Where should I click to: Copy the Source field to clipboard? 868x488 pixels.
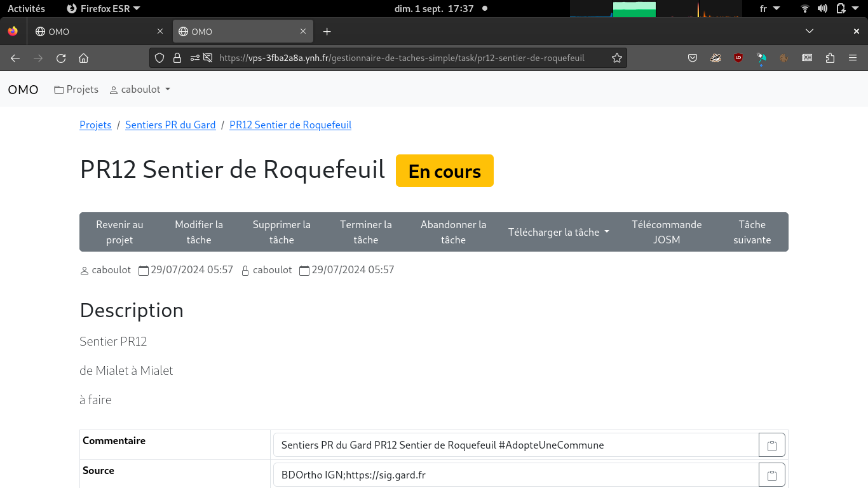[772, 475]
